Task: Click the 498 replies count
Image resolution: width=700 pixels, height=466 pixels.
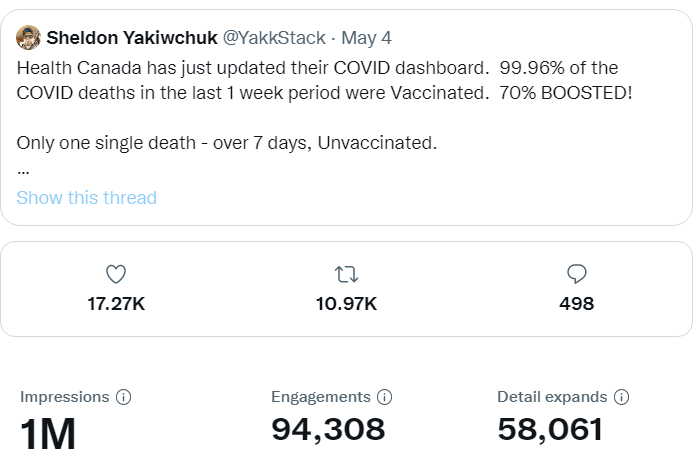Action: (x=576, y=303)
